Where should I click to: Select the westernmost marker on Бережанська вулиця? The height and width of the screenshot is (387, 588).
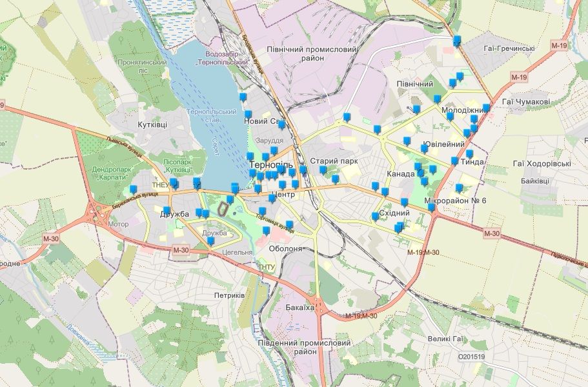134,190
